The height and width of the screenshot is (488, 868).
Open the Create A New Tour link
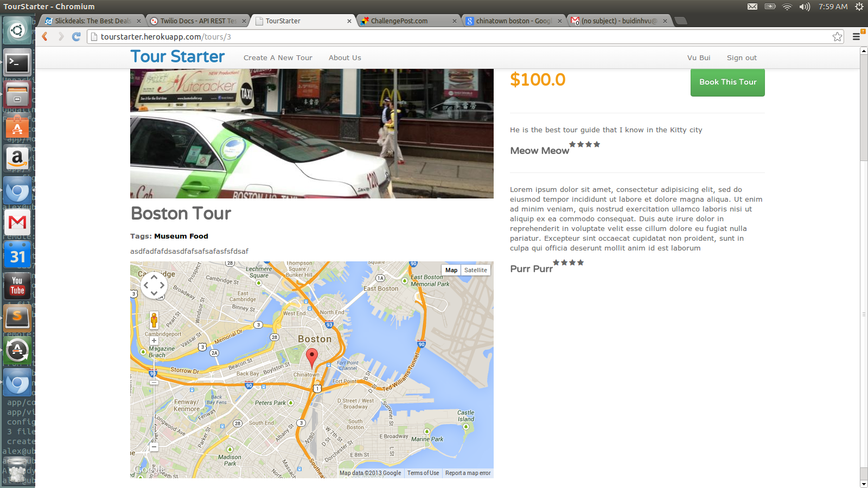[x=278, y=57]
